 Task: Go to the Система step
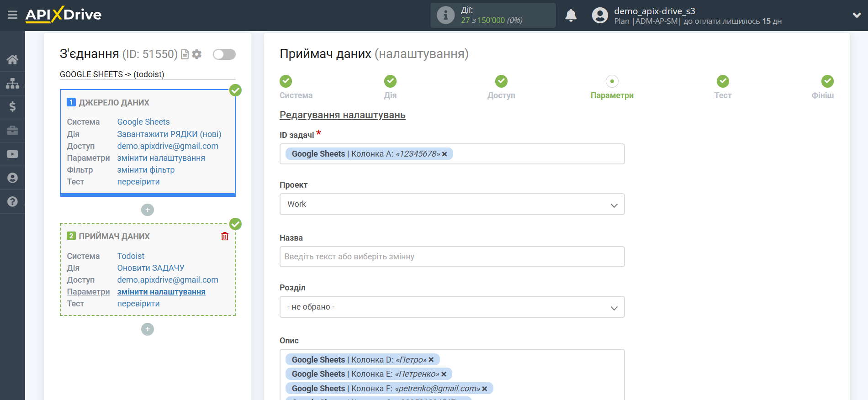click(286, 81)
